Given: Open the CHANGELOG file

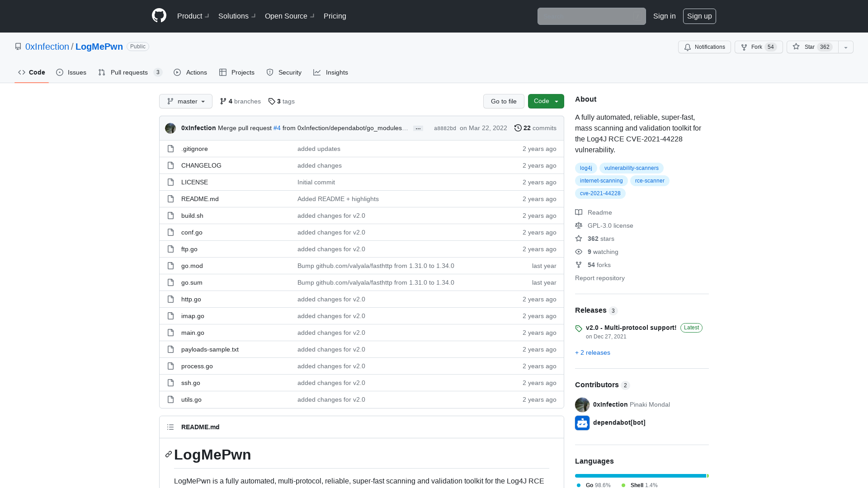Looking at the screenshot, I should pos(201,165).
